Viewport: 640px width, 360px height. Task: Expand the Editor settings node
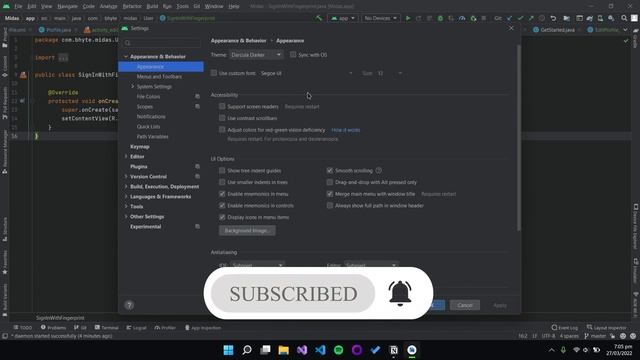click(x=126, y=156)
